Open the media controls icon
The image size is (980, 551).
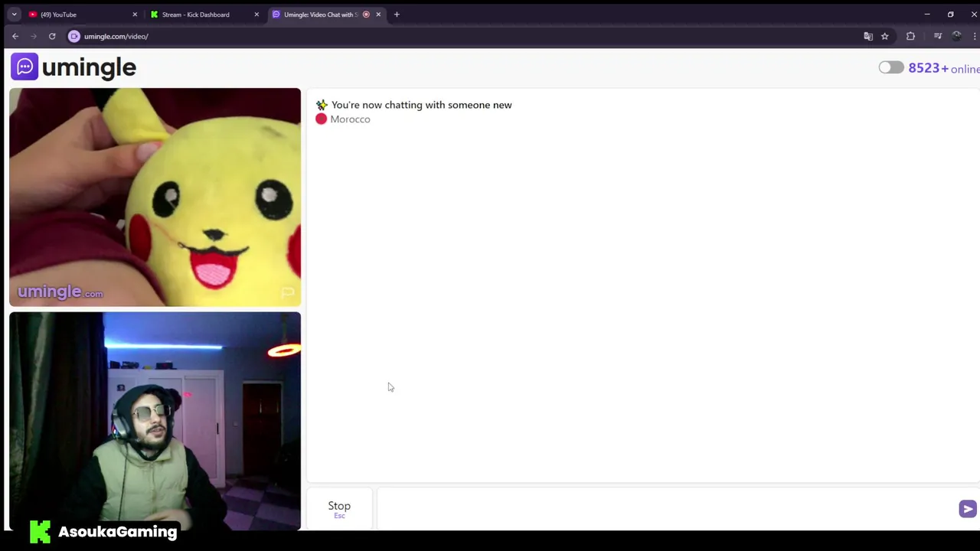[937, 36]
